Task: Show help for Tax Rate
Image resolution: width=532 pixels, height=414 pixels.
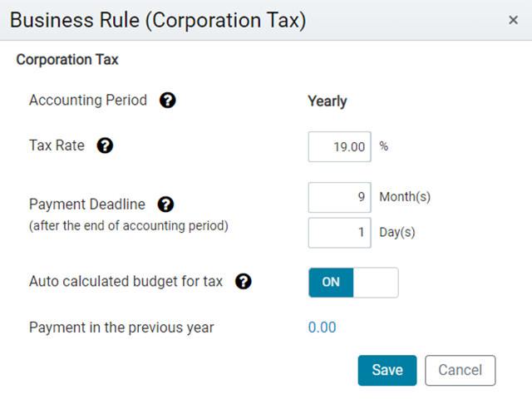Action: point(105,145)
